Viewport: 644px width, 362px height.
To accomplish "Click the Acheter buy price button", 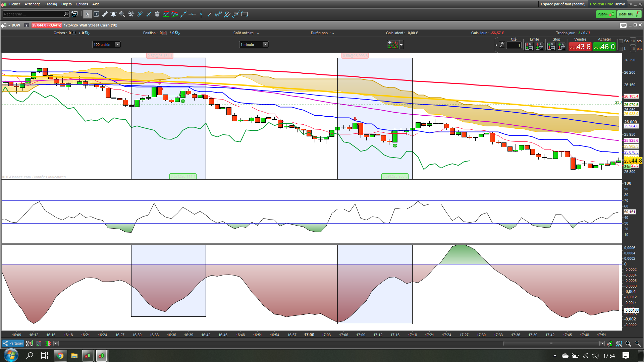I will coord(604,47).
